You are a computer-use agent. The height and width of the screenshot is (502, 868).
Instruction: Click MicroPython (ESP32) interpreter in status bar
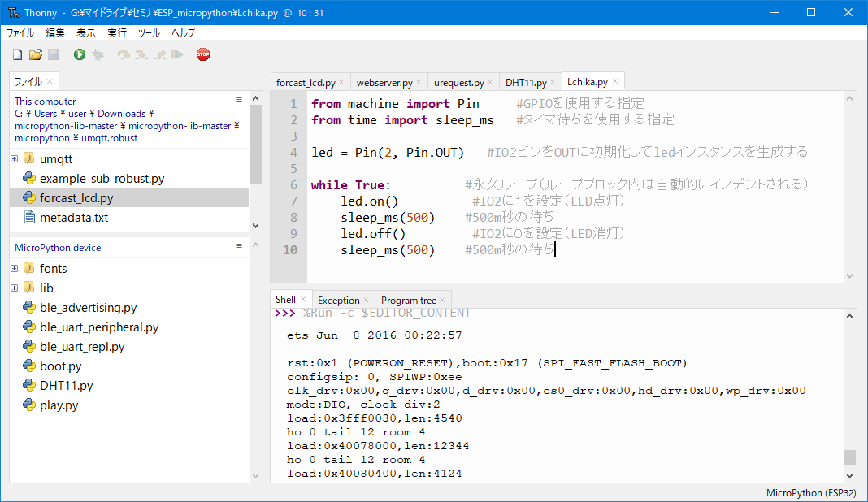tap(810, 493)
